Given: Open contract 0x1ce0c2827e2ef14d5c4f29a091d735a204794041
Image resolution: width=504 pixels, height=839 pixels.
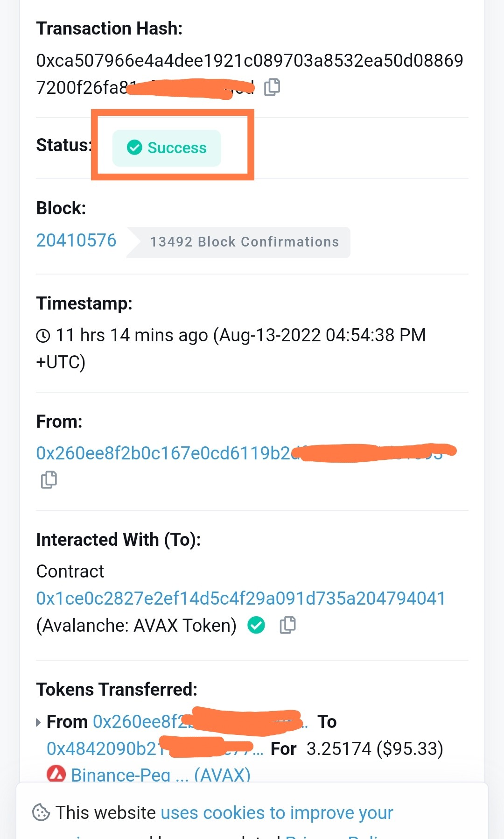Looking at the screenshot, I should point(241,598).
